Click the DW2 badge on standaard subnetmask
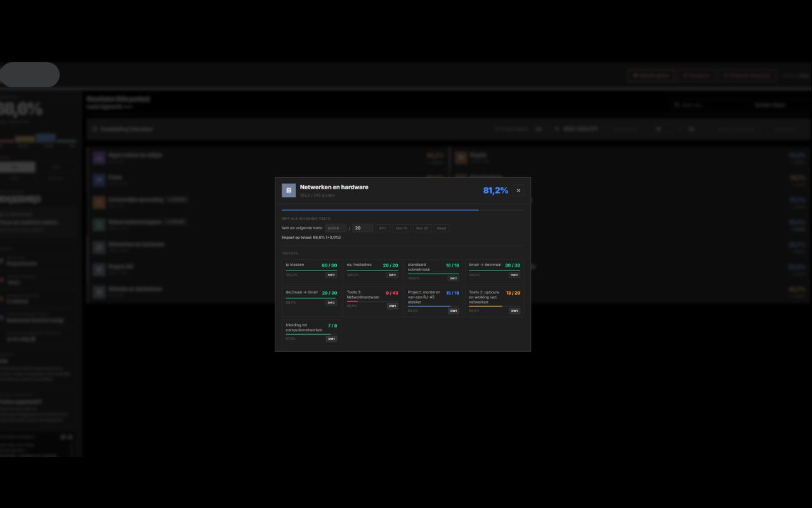This screenshot has width=812, height=508. pyautogui.click(x=453, y=278)
